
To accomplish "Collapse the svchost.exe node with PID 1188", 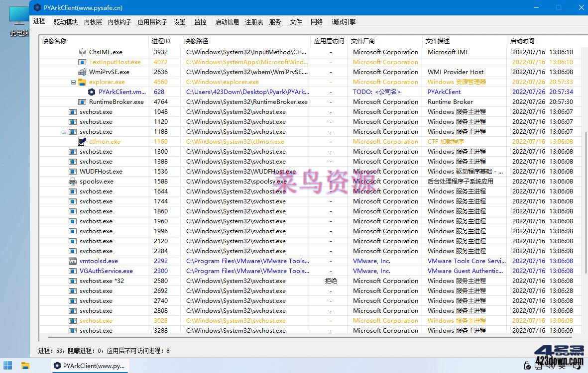I will pos(64,131).
